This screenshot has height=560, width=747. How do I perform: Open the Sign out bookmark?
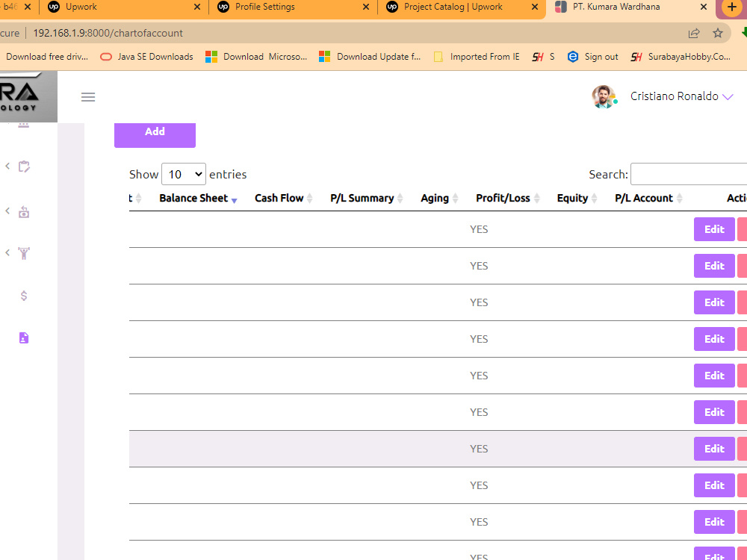pyautogui.click(x=593, y=57)
